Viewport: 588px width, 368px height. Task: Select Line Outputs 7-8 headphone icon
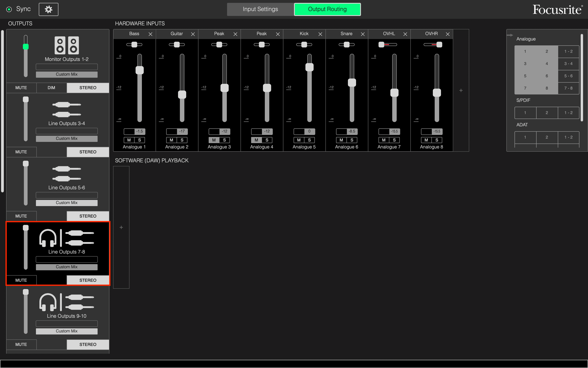click(x=48, y=238)
